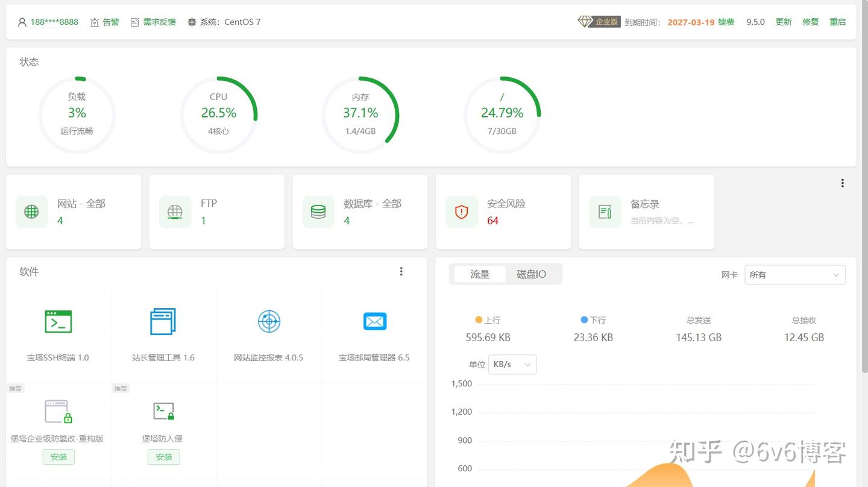The height and width of the screenshot is (487, 868).
Task: Switch to the 流量 tab
Action: 480,274
